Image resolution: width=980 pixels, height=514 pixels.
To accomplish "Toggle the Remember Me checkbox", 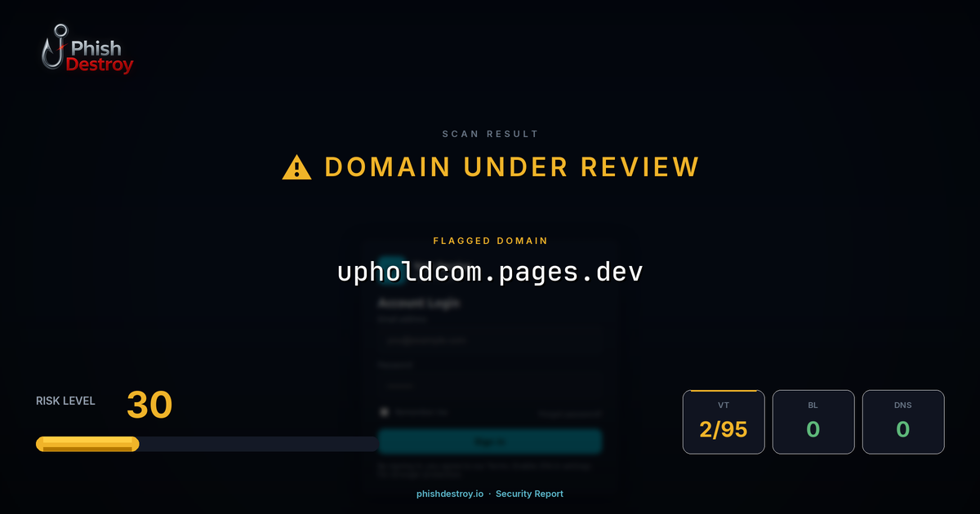I will click(384, 411).
